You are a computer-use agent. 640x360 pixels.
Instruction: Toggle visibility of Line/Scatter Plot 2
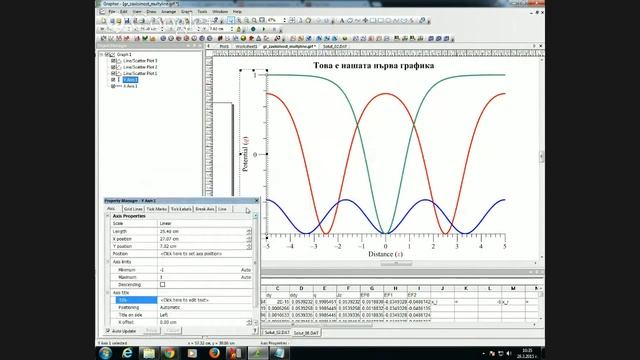click(113, 67)
